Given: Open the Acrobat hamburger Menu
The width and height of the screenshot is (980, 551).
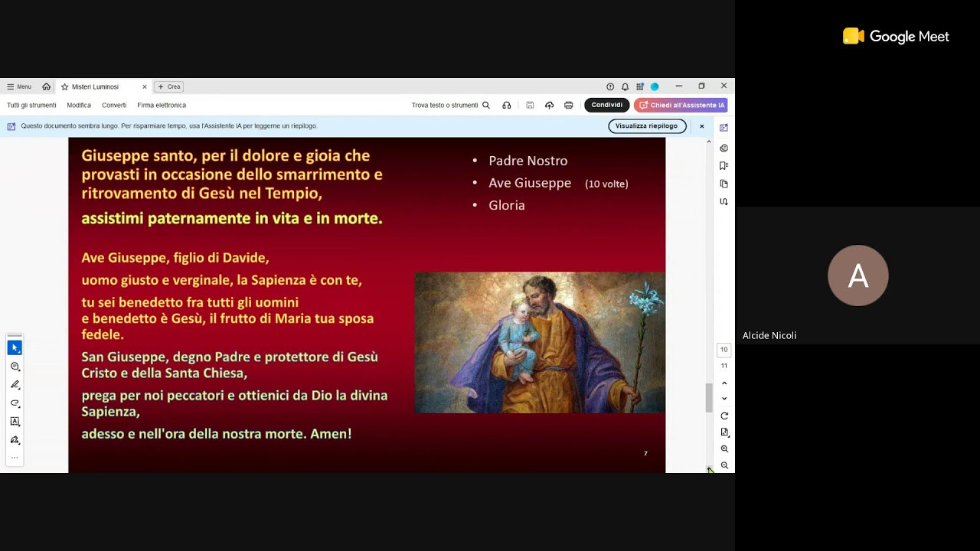Looking at the screenshot, I should (x=19, y=86).
